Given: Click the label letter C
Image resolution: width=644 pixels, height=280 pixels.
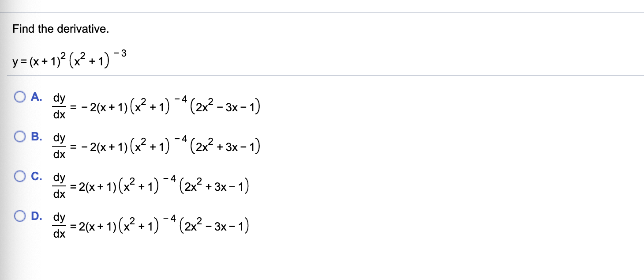Looking at the screenshot, I should [36, 176].
